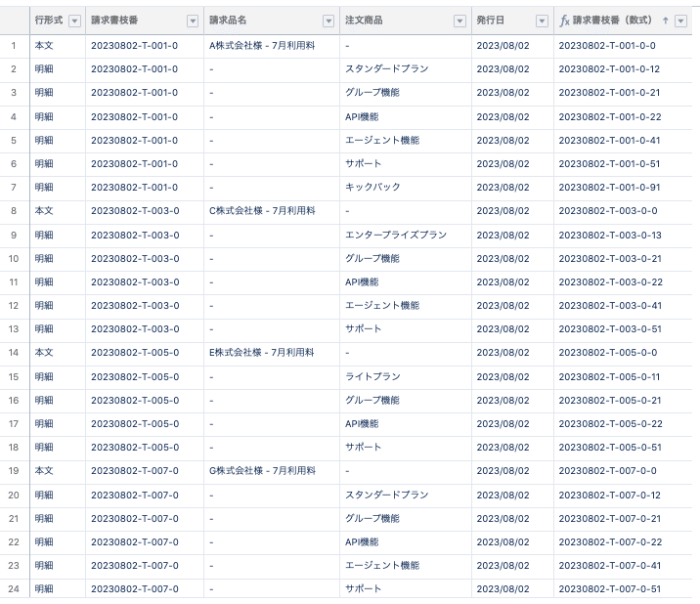Viewport: 700px width, 604px height.
Task: Select the 行形式 column header
Action: click(49, 21)
